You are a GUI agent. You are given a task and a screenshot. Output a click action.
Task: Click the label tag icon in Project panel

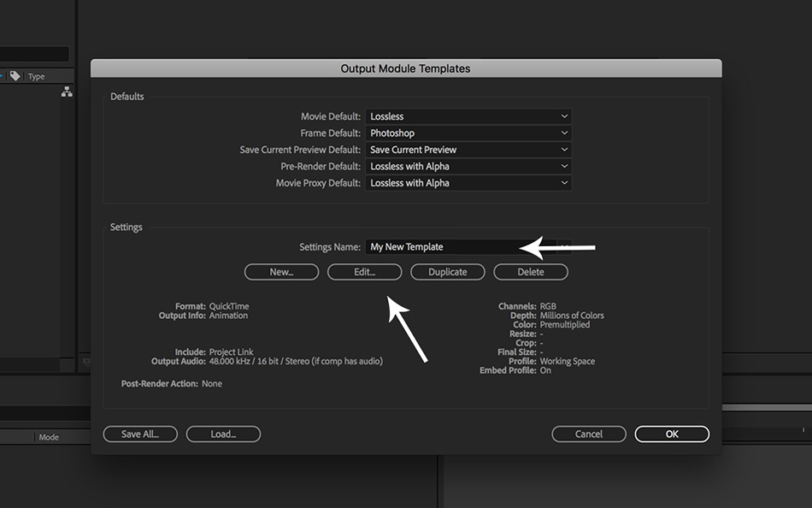(x=15, y=76)
